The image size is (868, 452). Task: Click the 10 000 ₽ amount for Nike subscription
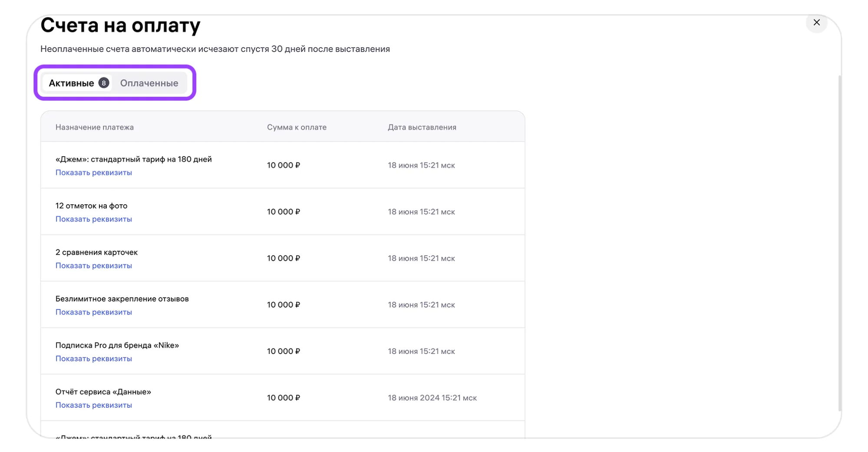point(283,351)
